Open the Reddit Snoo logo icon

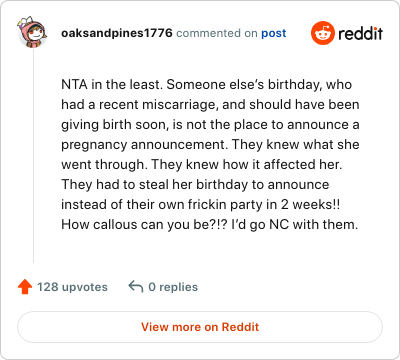[x=323, y=33]
